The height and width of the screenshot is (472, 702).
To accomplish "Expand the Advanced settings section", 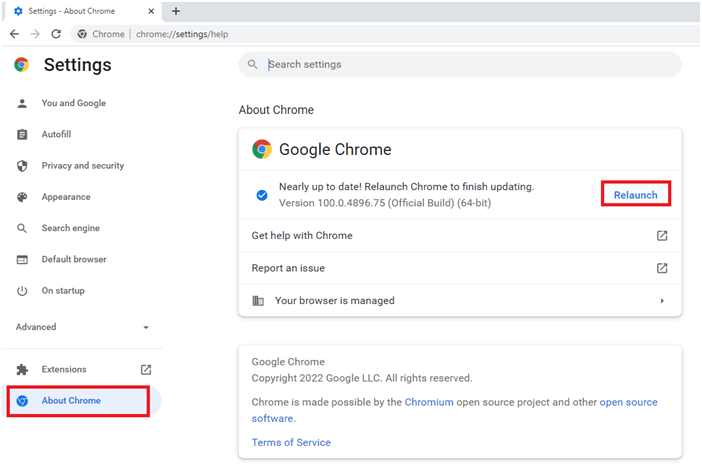I will point(82,327).
